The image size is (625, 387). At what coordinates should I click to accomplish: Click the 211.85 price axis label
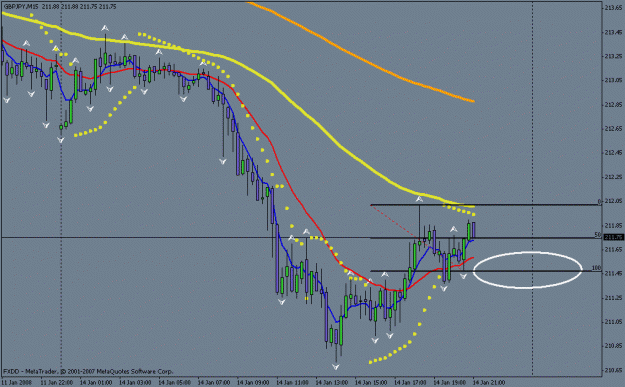pos(613,226)
